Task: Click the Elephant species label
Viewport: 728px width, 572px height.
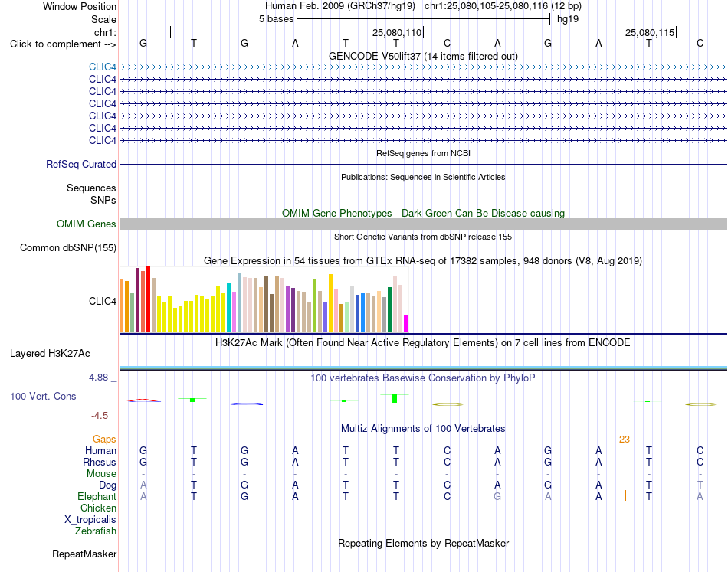Action: pos(97,496)
